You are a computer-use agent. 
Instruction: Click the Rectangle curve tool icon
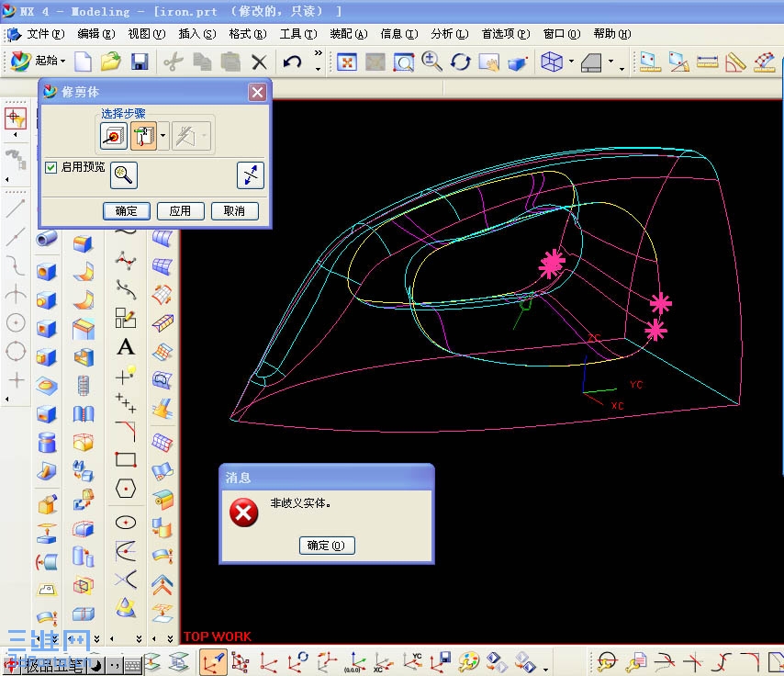tap(126, 458)
